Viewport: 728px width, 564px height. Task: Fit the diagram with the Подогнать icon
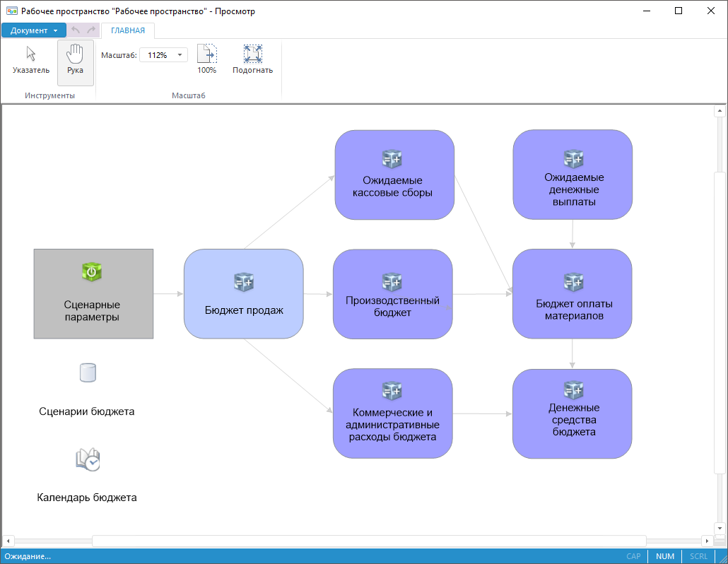pyautogui.click(x=252, y=59)
